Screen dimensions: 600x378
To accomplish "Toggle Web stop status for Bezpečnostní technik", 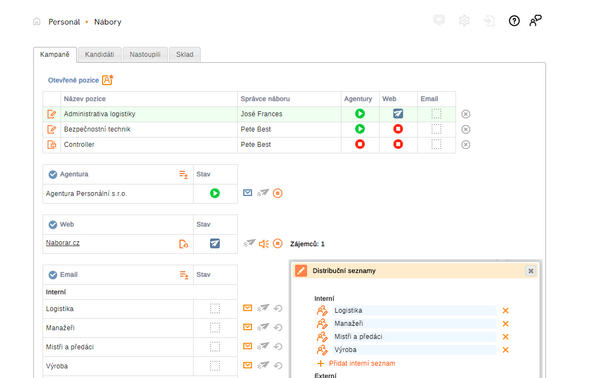I will [x=398, y=129].
